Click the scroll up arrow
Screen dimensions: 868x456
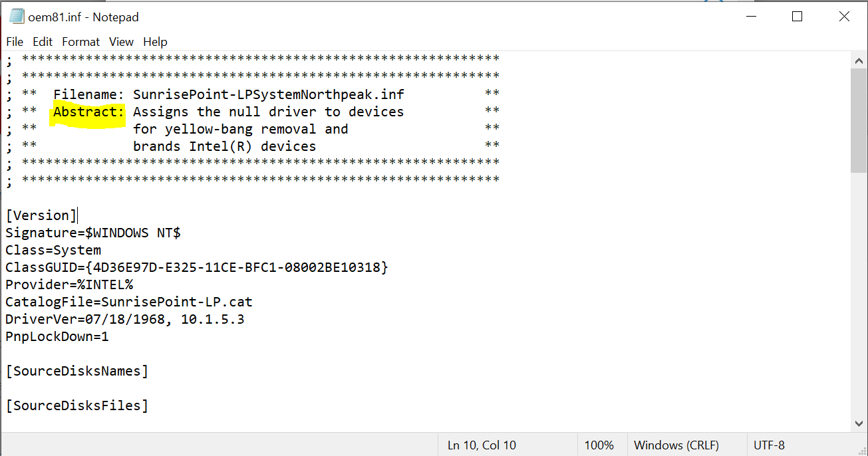[858, 60]
